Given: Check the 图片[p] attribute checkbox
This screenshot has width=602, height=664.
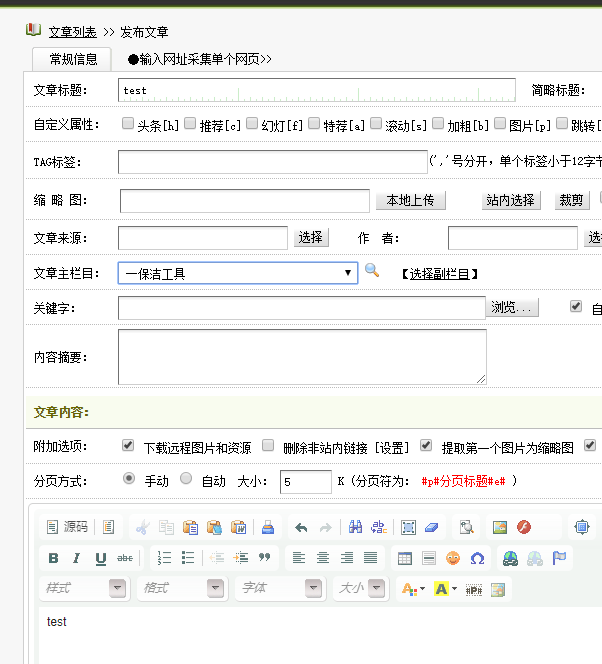Looking at the screenshot, I should point(500,123).
